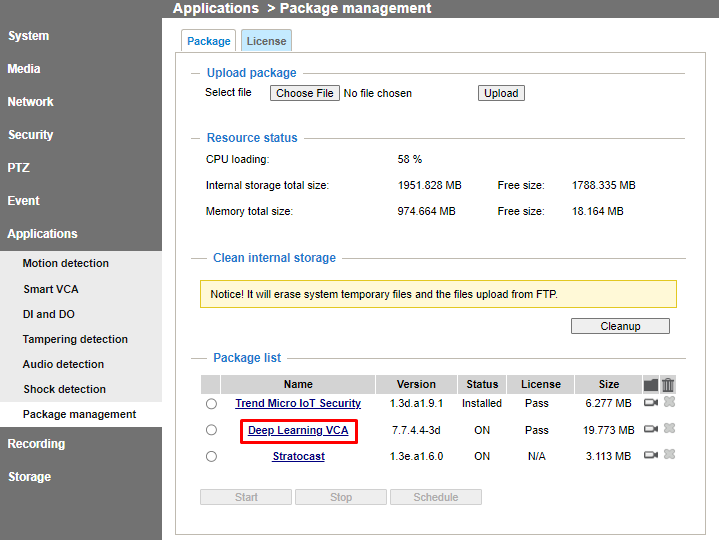719x540 pixels.
Task: Click camera icon in Stratocast row
Action: click(651, 455)
